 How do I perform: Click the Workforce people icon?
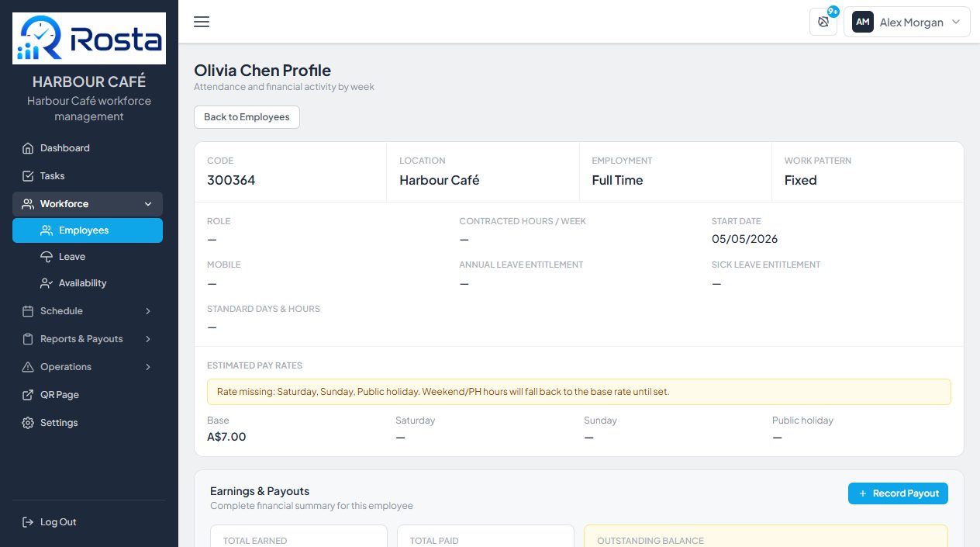pyautogui.click(x=28, y=204)
